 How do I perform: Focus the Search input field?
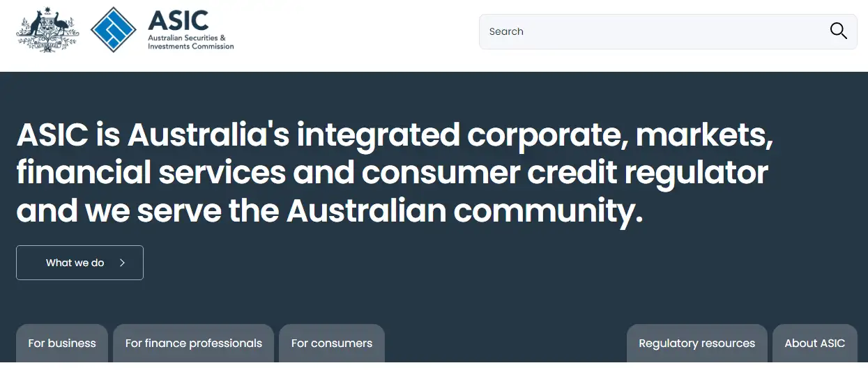(x=668, y=31)
